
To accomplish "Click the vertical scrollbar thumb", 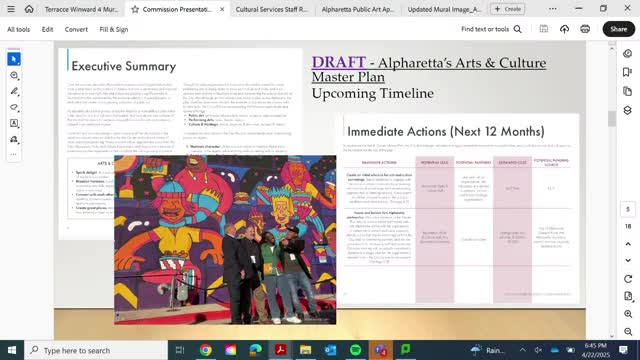I will point(611,119).
